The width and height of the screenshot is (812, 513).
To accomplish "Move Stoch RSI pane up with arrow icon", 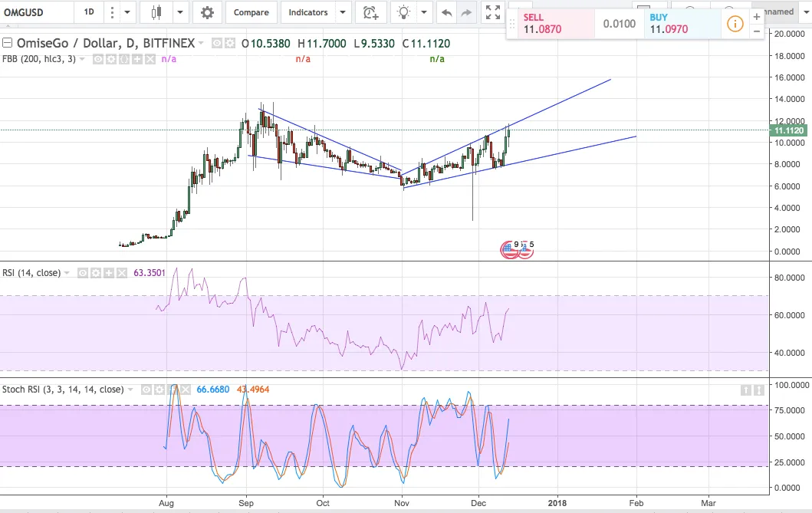I will (745, 390).
